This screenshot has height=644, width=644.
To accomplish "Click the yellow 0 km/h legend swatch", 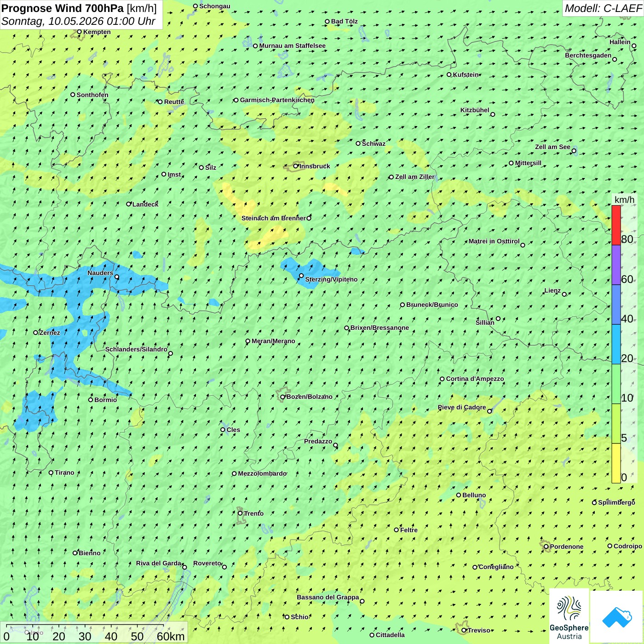I will click(x=616, y=463).
